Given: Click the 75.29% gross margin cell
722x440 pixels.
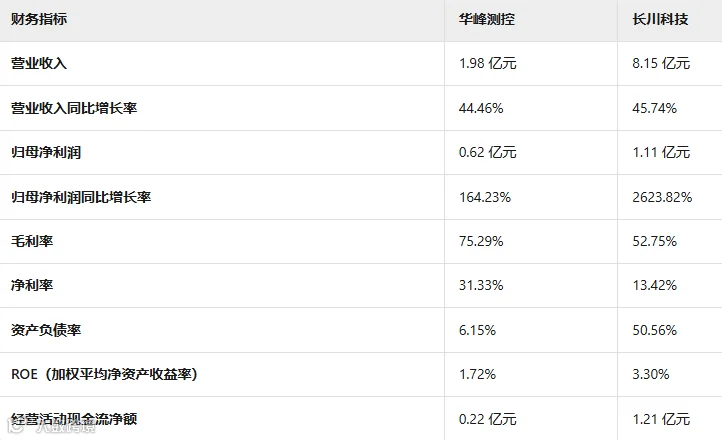Looking at the screenshot, I should tap(481, 241).
